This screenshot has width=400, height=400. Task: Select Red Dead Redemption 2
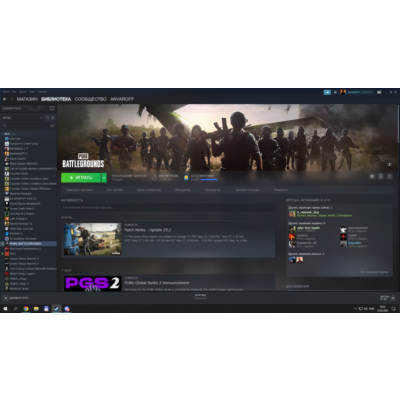[x=25, y=249]
